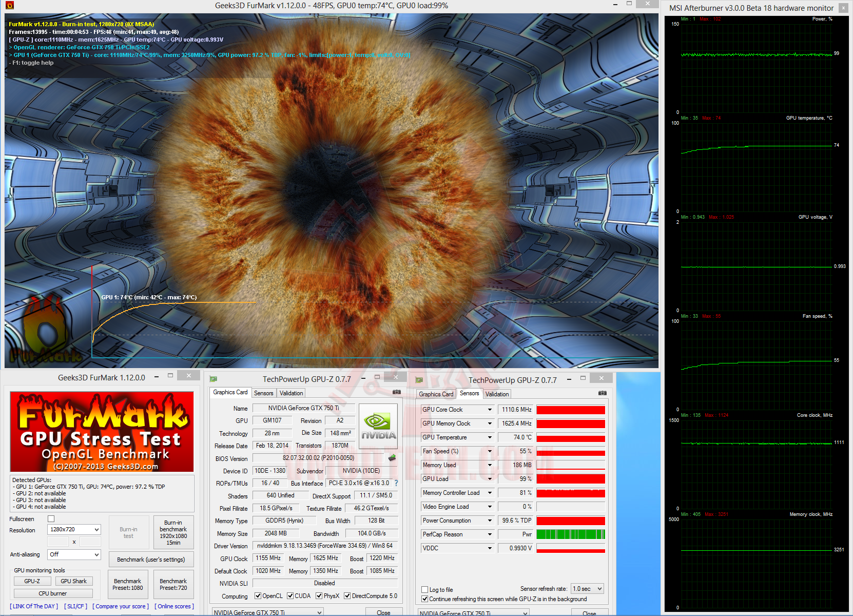The width and height of the screenshot is (853, 616).
Task: Open the Resolution 1280x720 dropdown
Action: pos(74,529)
